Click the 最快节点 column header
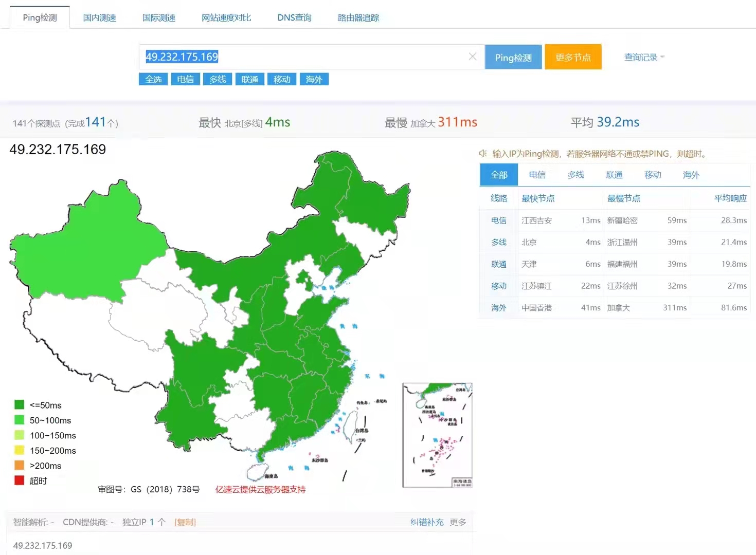Viewport: 756px width, 555px height. pos(538,198)
